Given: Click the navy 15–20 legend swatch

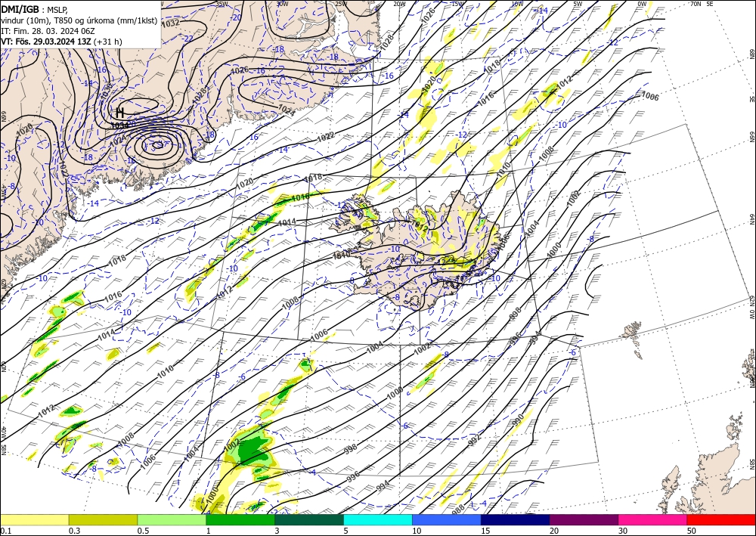Looking at the screenshot, I should [516, 519].
